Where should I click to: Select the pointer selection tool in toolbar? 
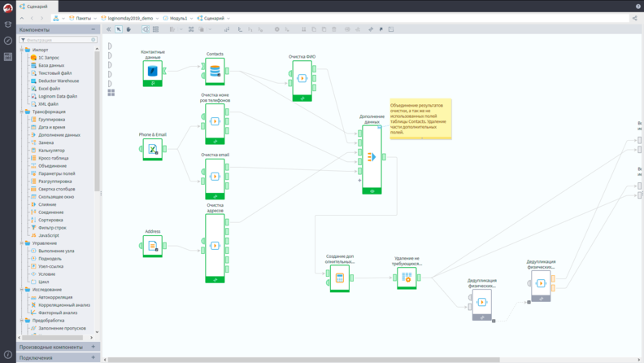coord(119,29)
